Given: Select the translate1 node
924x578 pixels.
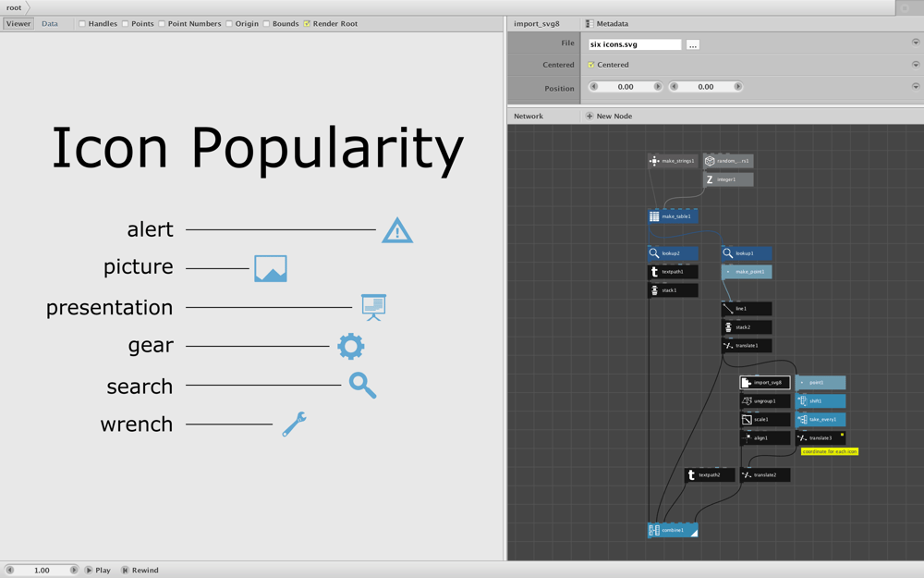Looking at the screenshot, I should 747,346.
